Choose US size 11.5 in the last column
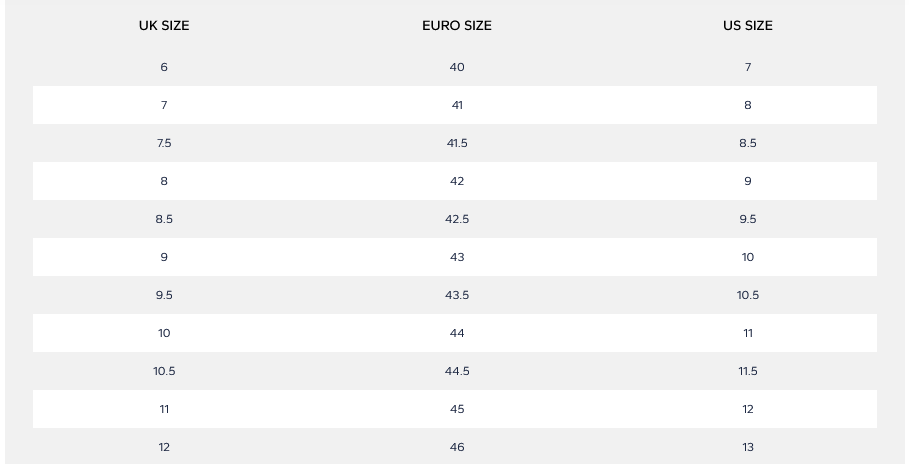The width and height of the screenshot is (909, 464). (748, 371)
